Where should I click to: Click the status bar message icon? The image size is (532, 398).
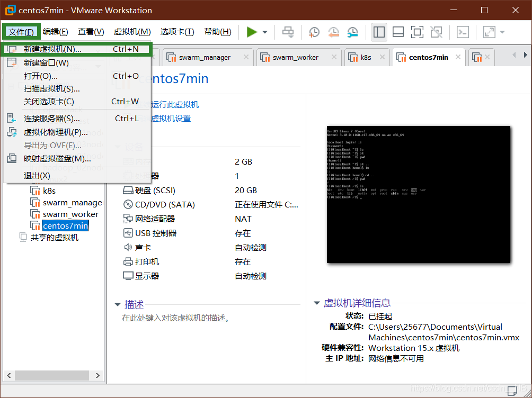(x=512, y=391)
